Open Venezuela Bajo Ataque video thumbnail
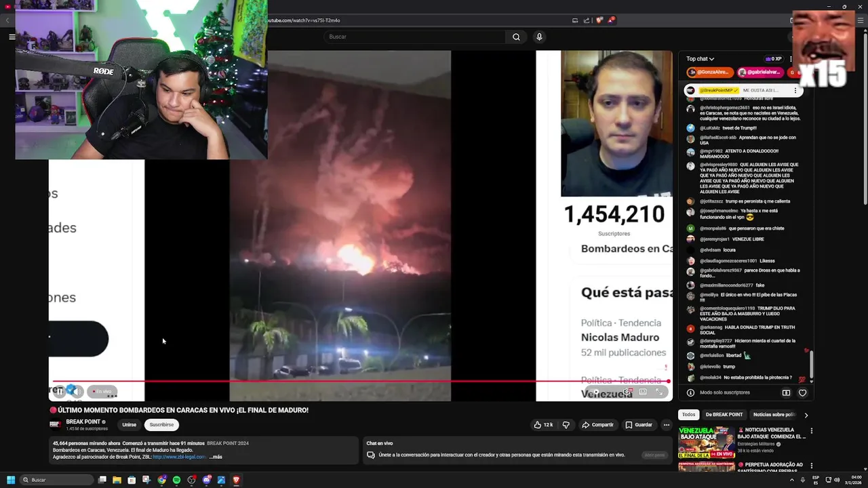Image resolution: width=868 pixels, height=488 pixels. tap(707, 442)
